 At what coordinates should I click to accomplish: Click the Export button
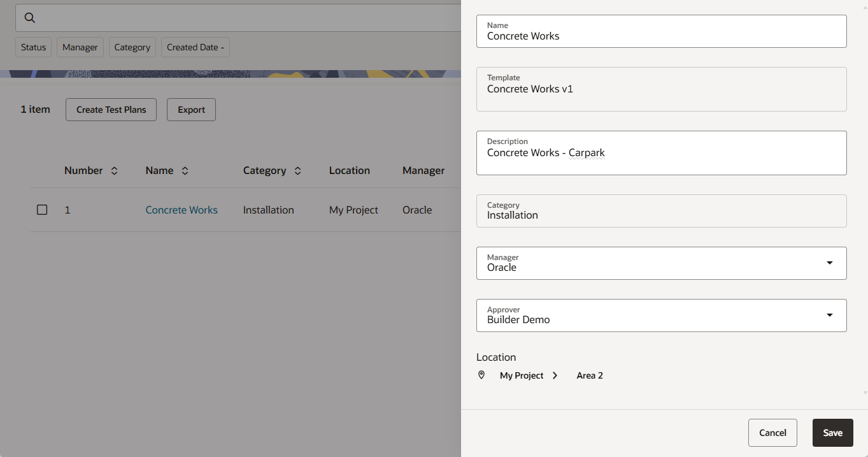pos(191,110)
